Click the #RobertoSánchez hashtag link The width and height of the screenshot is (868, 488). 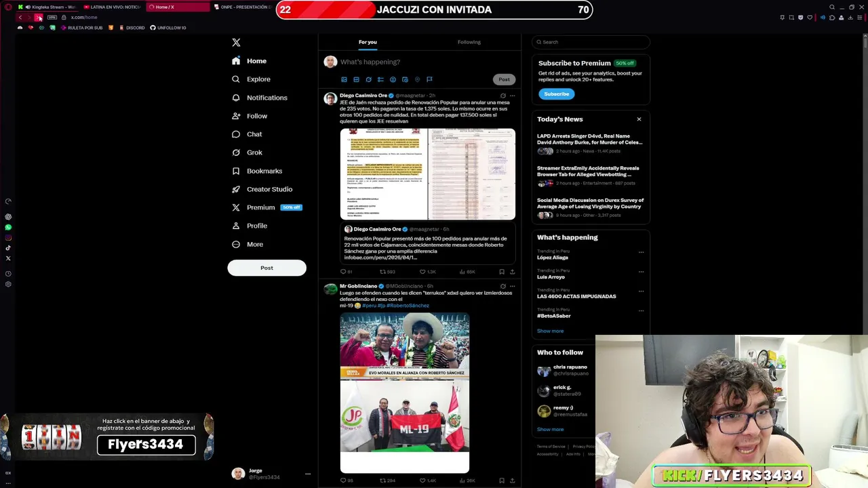click(x=408, y=306)
